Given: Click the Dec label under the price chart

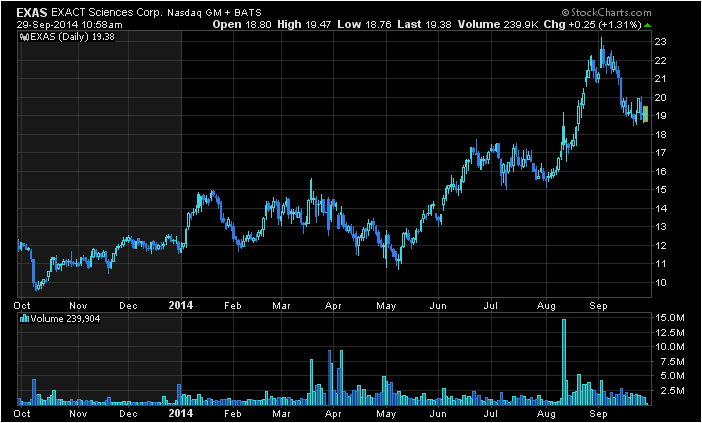Looking at the screenshot, I should [128, 306].
